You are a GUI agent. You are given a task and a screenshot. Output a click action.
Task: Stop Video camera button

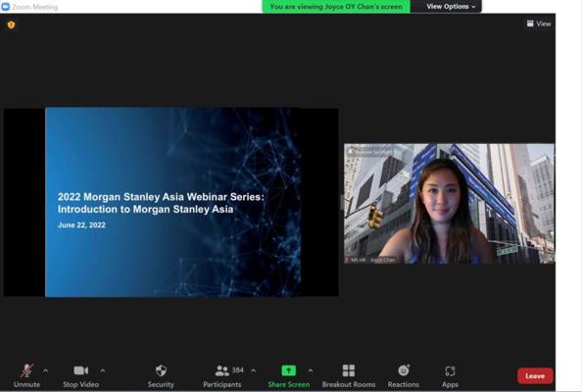(80, 375)
